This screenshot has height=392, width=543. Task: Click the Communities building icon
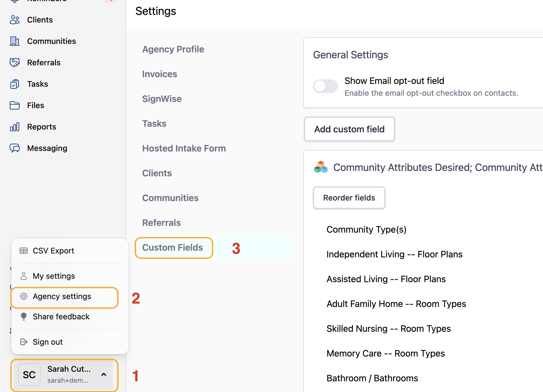point(15,41)
